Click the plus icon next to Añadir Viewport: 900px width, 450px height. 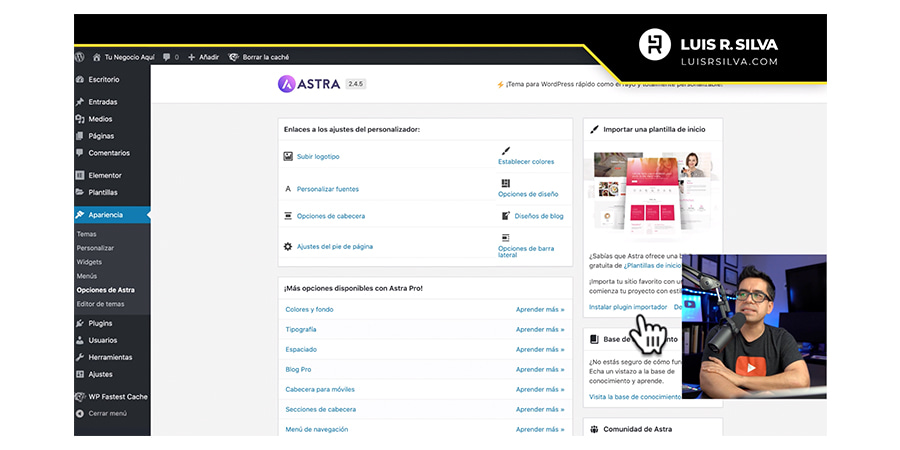click(192, 57)
